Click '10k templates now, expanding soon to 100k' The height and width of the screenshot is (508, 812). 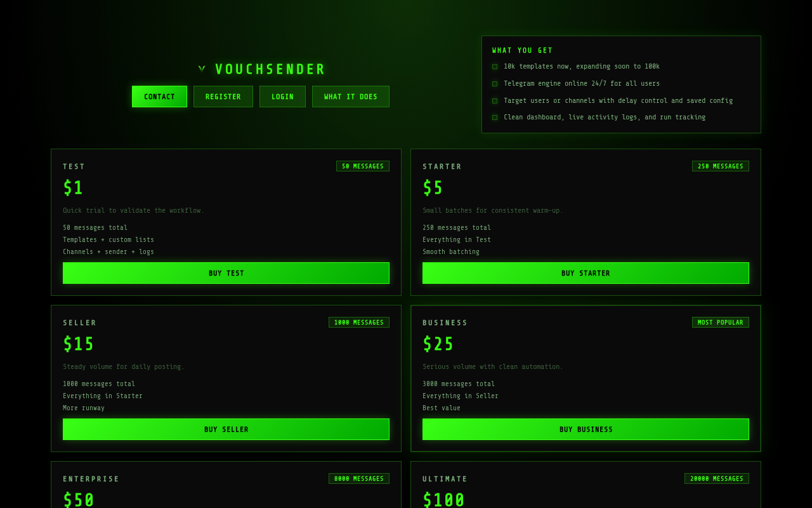(x=582, y=67)
